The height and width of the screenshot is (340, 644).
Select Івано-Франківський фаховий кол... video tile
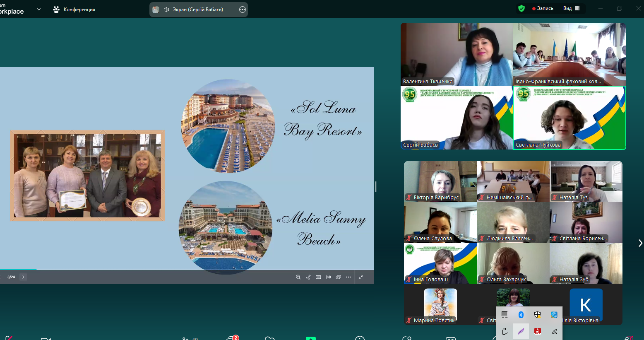pos(570,54)
